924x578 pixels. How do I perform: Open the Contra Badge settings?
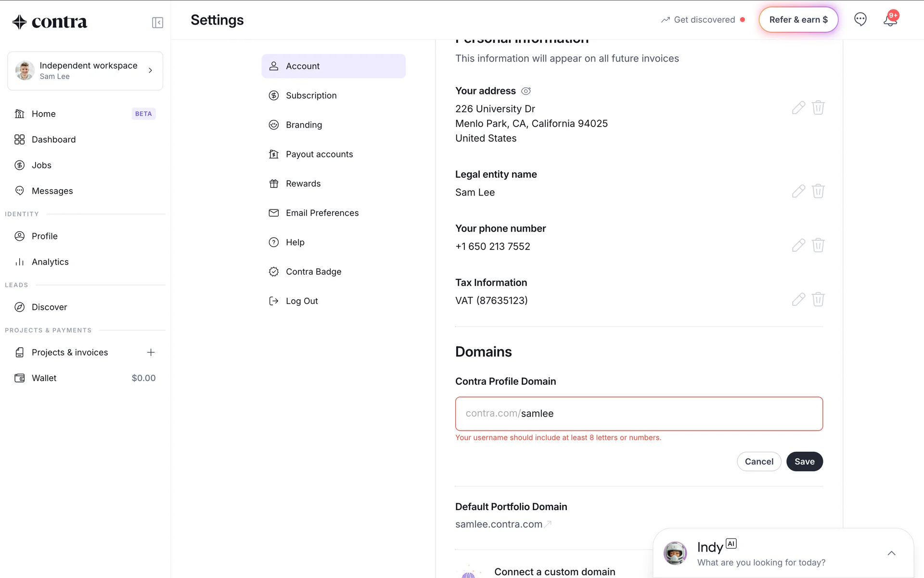coord(313,272)
